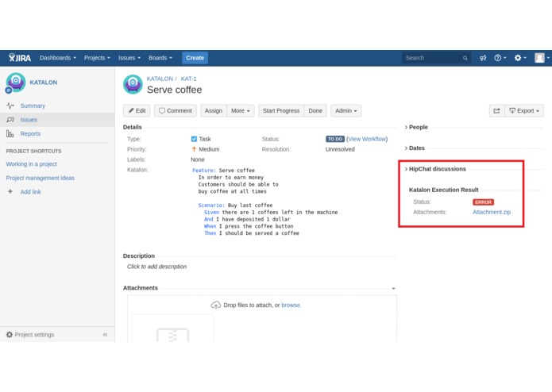Viewport: 552px width, 392px height.
Task: Click the Create button
Action: pos(195,58)
